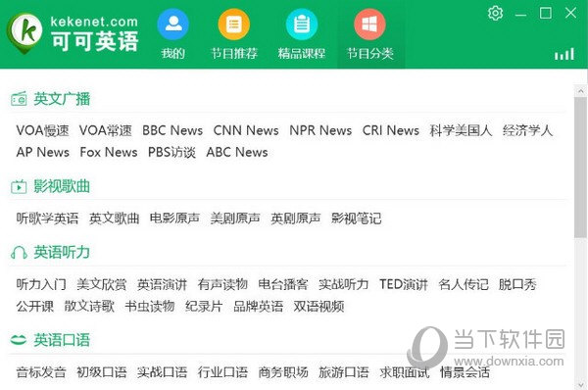Select 科学美国人 program
Image resolution: width=588 pixels, height=390 pixels.
(461, 130)
